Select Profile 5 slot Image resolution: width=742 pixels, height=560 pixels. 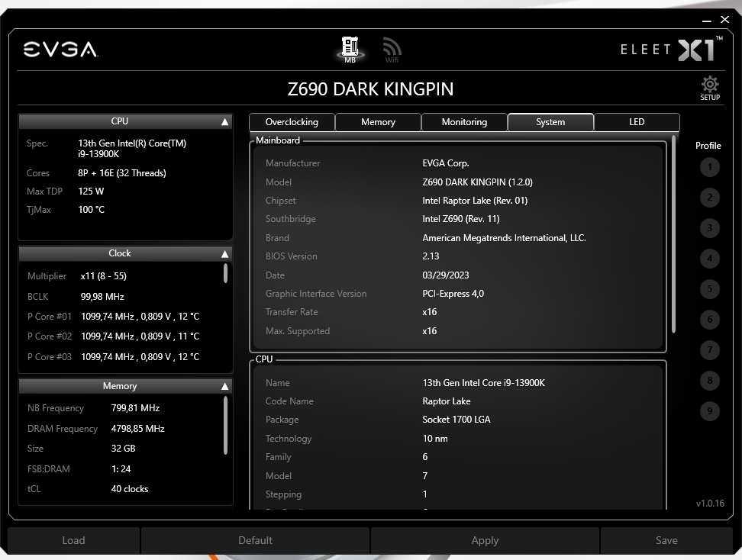click(x=709, y=289)
